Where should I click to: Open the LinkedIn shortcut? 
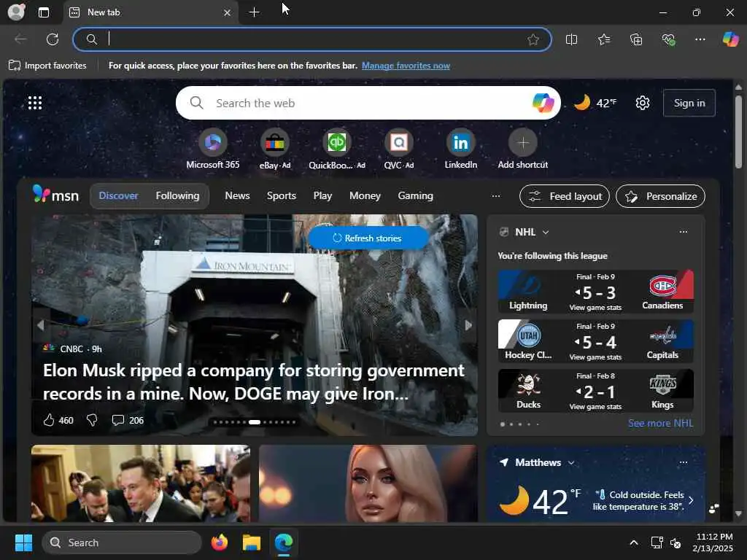point(461,149)
